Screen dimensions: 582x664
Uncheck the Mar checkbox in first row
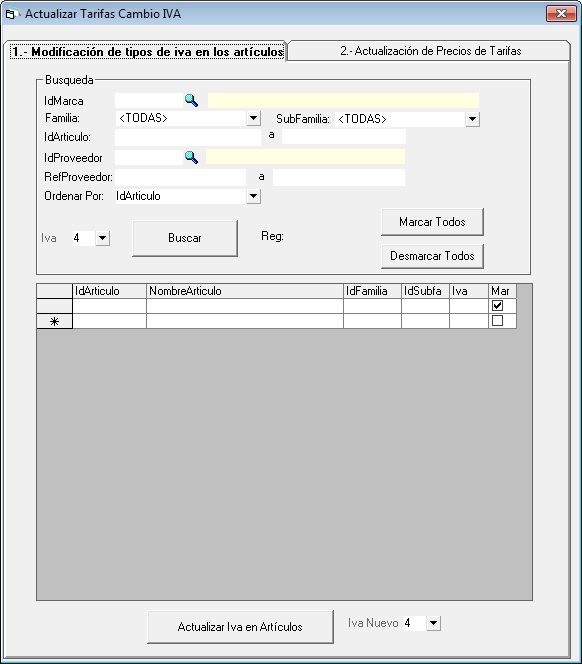[x=498, y=305]
